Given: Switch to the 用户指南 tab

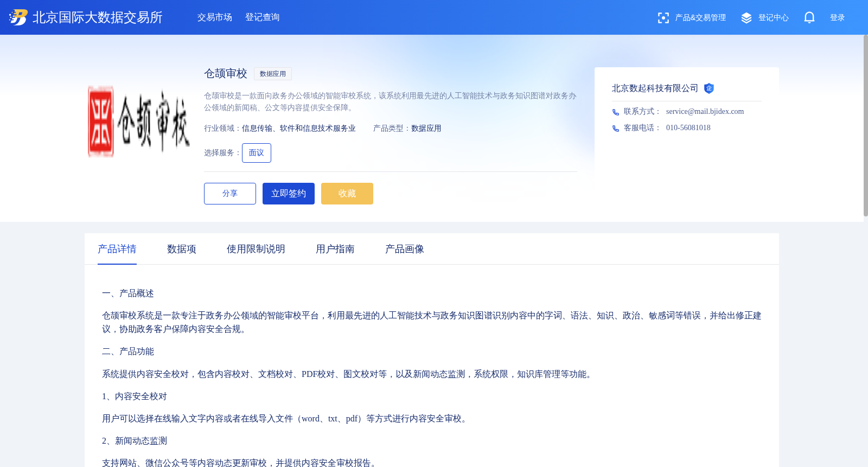Looking at the screenshot, I should tap(335, 249).
